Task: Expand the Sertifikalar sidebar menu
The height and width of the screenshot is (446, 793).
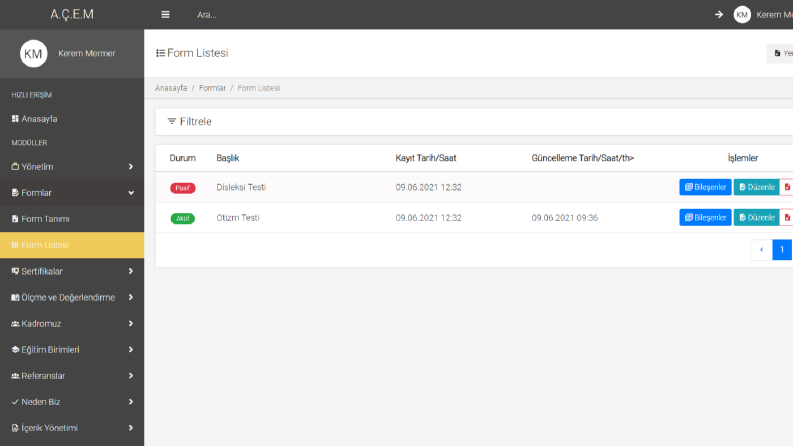Action: pos(72,272)
